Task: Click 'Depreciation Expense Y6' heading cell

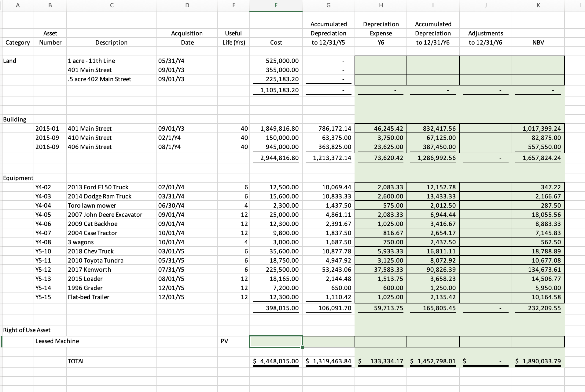Action: pos(381,33)
